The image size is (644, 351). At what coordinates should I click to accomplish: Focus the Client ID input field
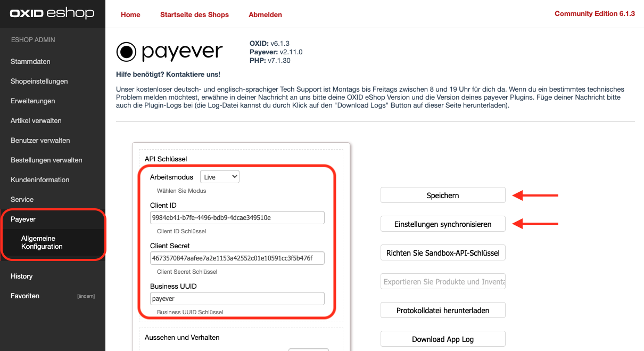point(237,217)
